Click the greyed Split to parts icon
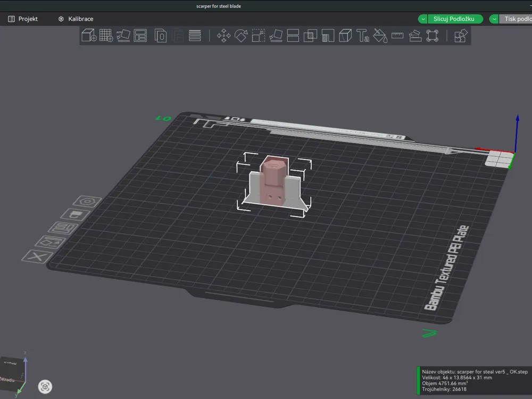The width and height of the screenshot is (532, 399). pyautogui.click(x=178, y=36)
